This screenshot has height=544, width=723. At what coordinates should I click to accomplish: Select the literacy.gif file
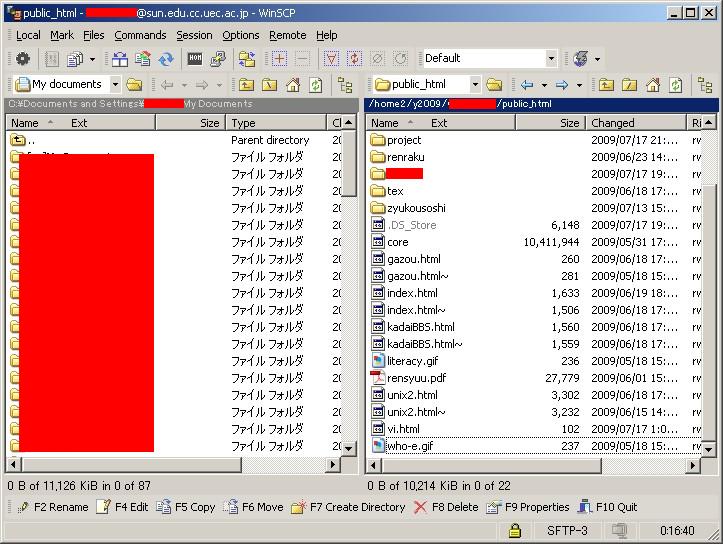point(405,361)
